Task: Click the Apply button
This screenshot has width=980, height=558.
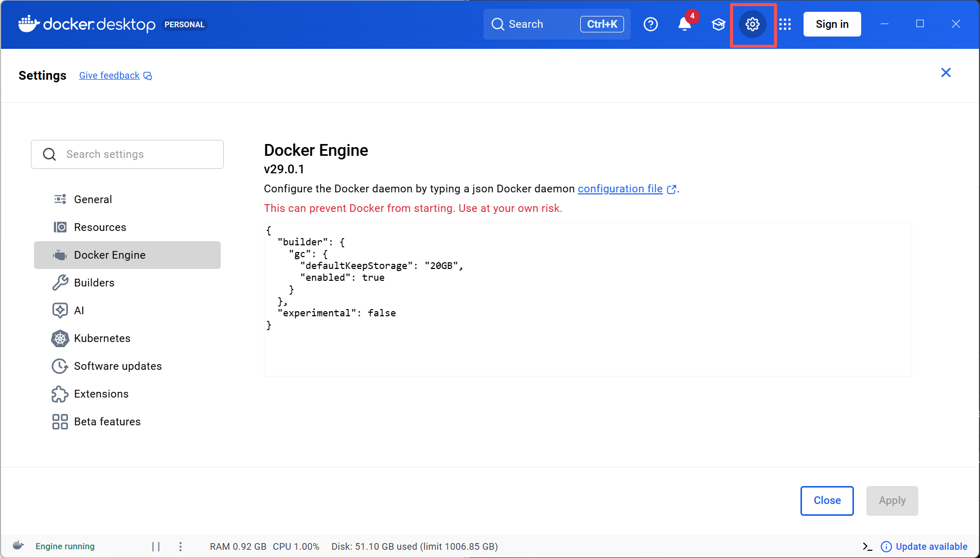Action: (892, 500)
